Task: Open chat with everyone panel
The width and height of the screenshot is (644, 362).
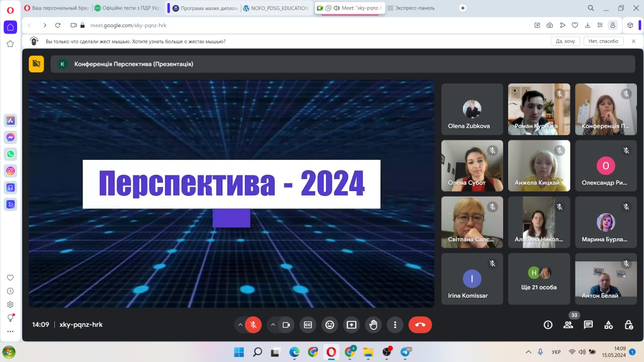Action: click(x=588, y=325)
